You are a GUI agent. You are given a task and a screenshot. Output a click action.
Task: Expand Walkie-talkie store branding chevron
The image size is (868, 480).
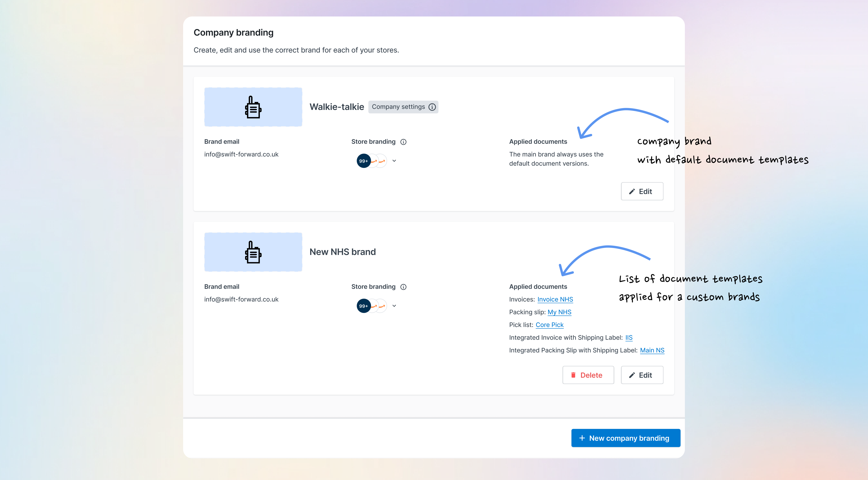394,161
